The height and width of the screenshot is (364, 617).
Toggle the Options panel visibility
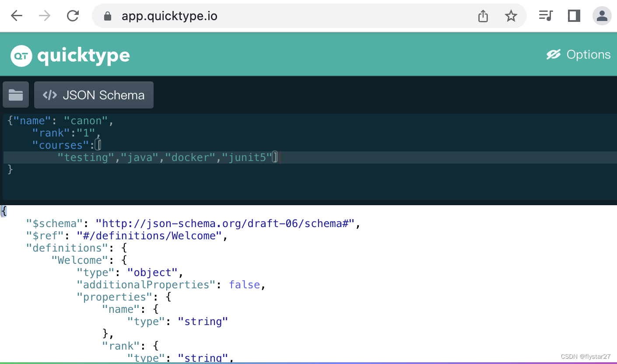click(578, 55)
